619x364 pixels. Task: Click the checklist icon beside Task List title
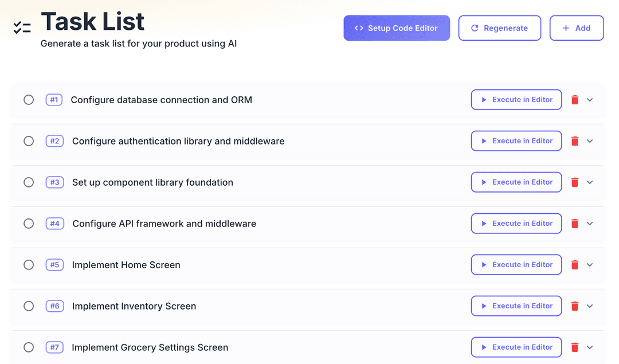pyautogui.click(x=22, y=28)
